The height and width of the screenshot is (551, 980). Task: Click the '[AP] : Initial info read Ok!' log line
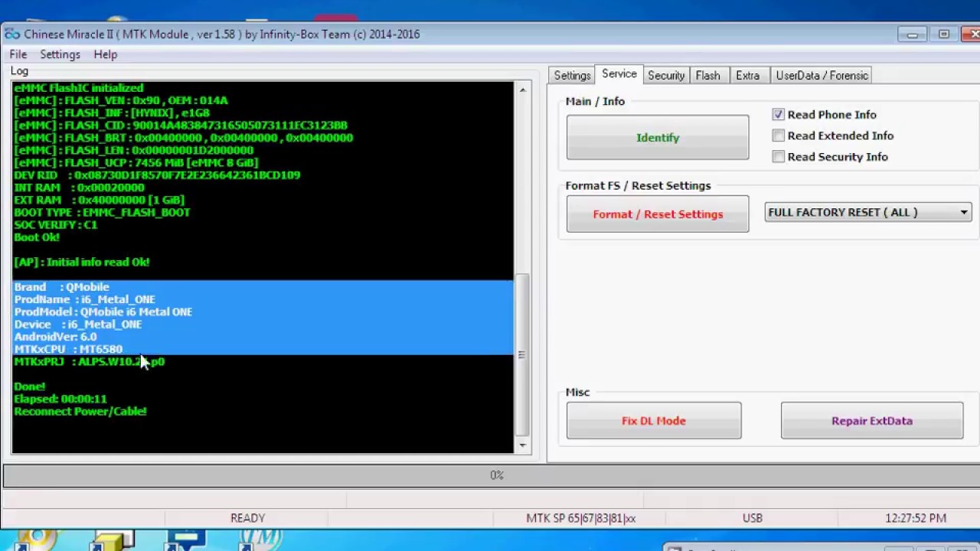[82, 262]
